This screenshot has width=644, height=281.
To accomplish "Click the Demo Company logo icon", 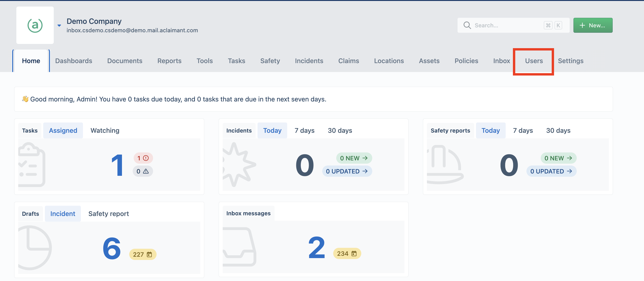I will click(35, 25).
